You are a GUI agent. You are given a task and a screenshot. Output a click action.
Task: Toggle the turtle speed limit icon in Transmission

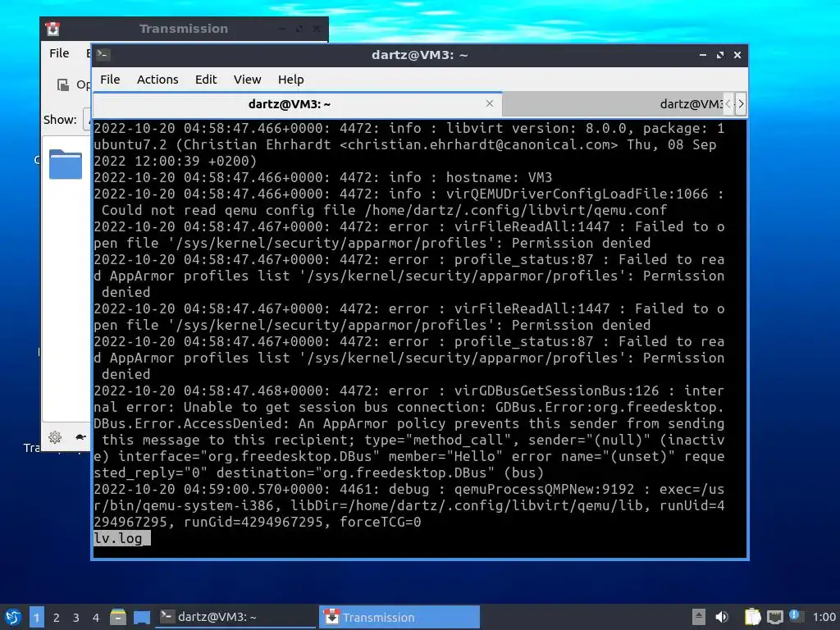80,437
